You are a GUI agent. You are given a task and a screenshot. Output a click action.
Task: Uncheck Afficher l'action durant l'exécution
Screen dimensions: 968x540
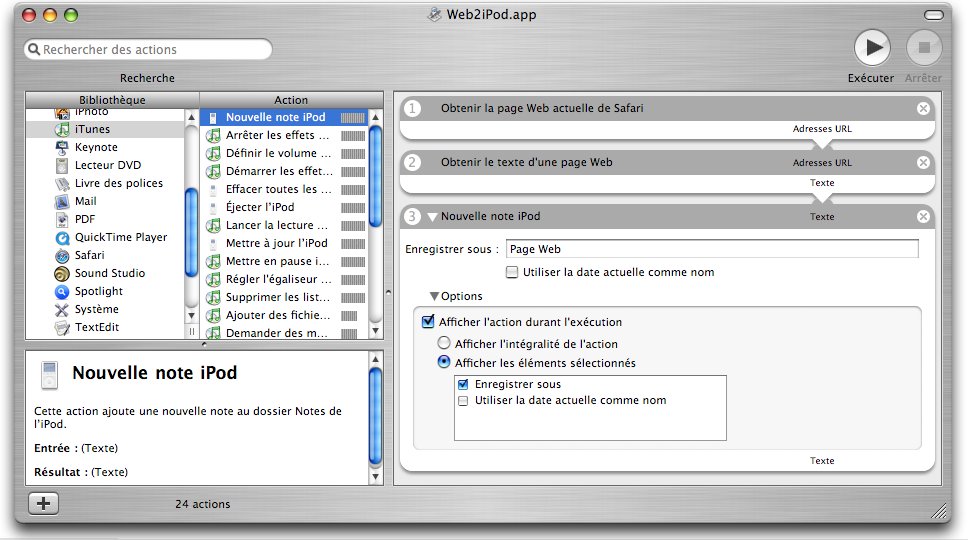tap(428, 322)
